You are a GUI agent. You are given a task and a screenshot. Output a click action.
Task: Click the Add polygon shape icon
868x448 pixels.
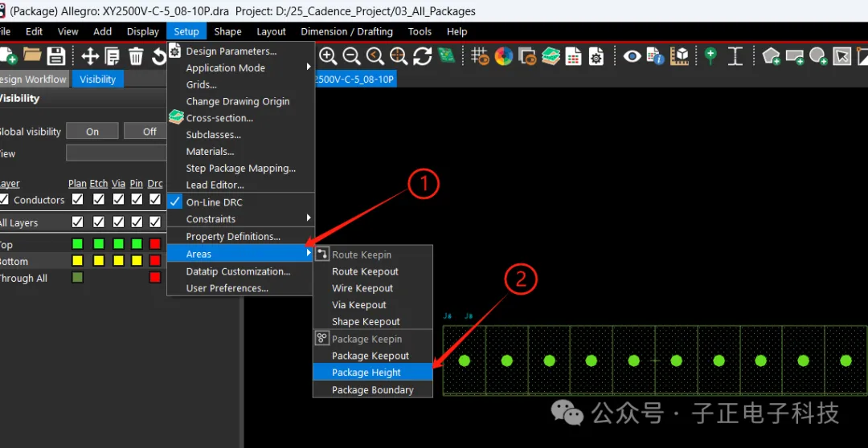771,56
